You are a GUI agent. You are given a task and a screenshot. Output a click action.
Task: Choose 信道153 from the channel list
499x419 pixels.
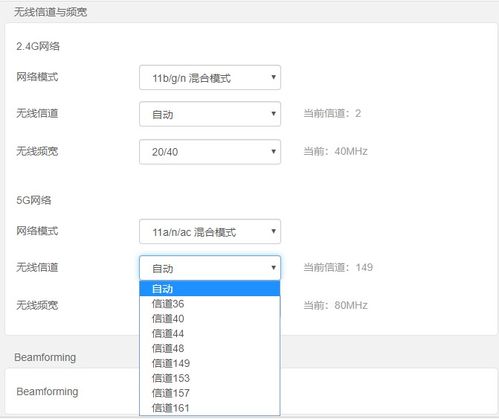point(210,378)
